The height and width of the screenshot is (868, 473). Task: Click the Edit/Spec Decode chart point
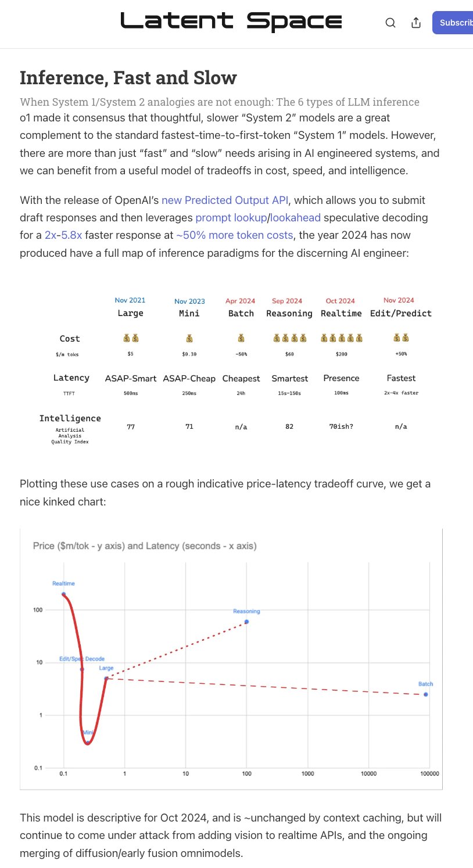82,669
